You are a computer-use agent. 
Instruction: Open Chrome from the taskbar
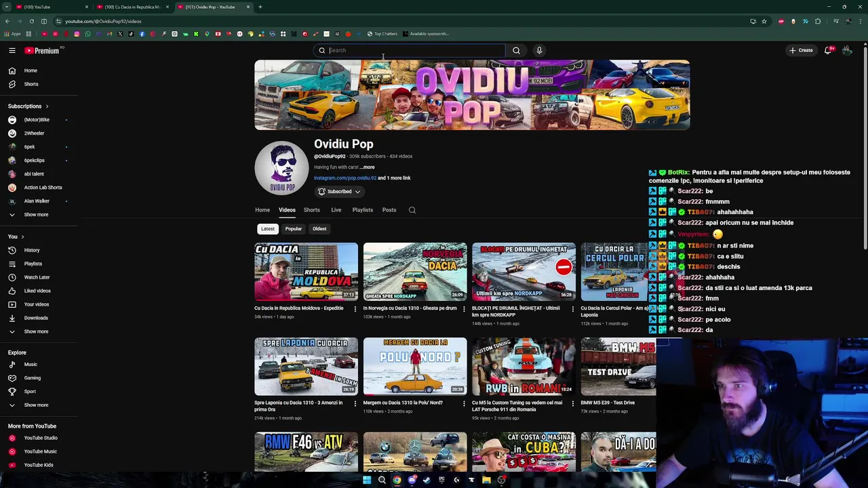coord(397,480)
